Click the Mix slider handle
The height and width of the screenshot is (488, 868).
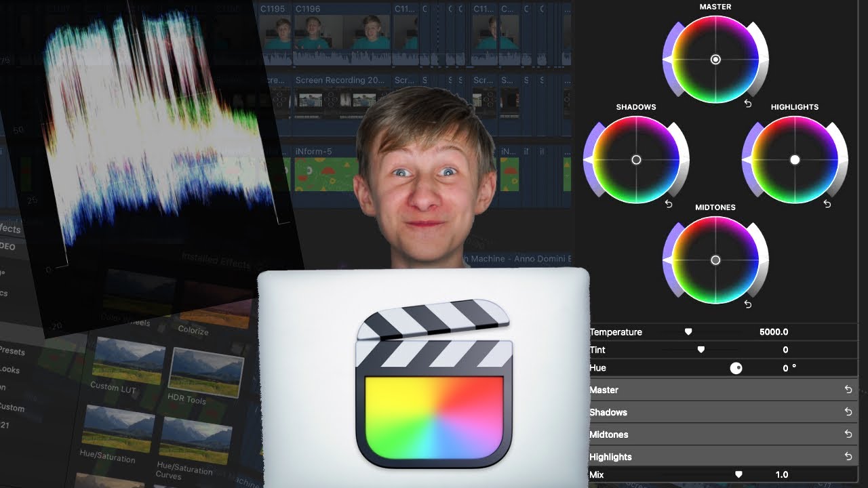738,474
